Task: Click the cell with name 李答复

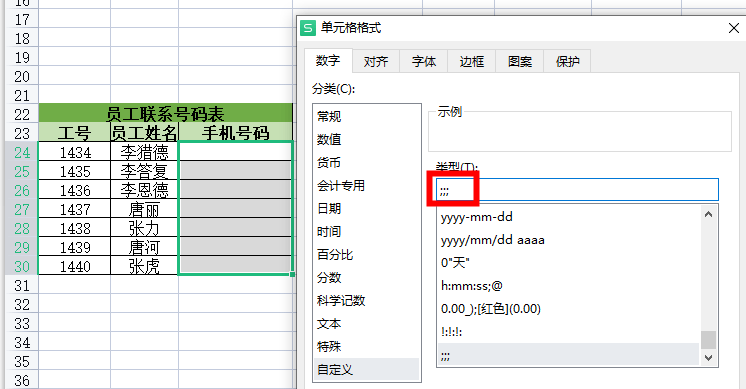Action: click(144, 171)
